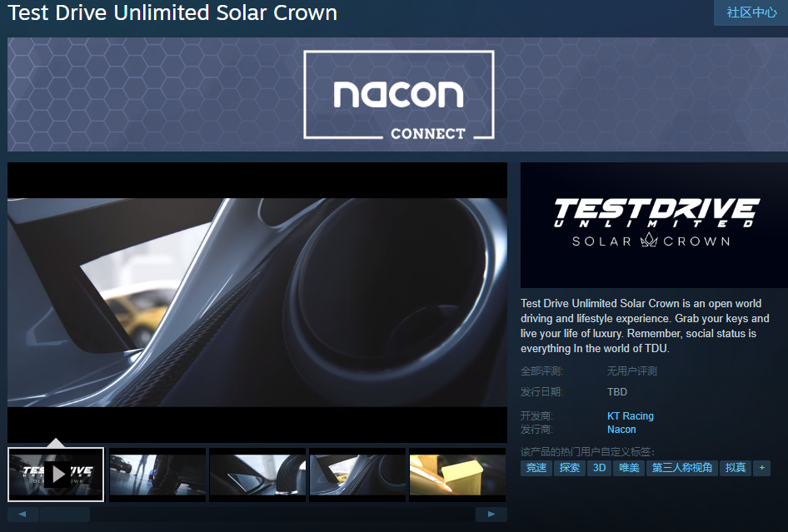Select the second screenshot thumbnail with car wheel
788x532 pixels.
click(x=157, y=475)
